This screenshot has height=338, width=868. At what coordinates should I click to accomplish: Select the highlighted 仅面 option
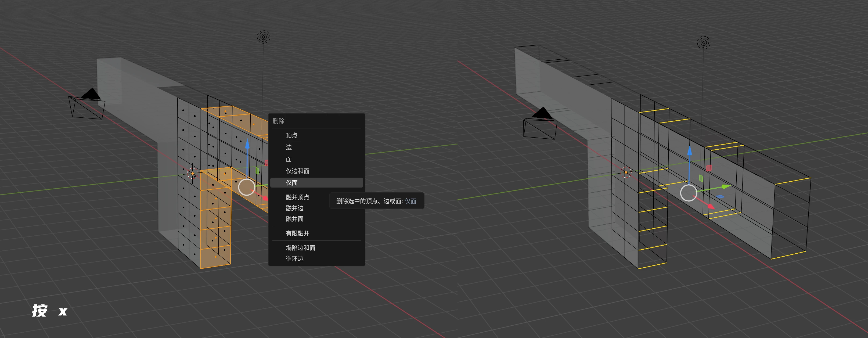(x=292, y=183)
